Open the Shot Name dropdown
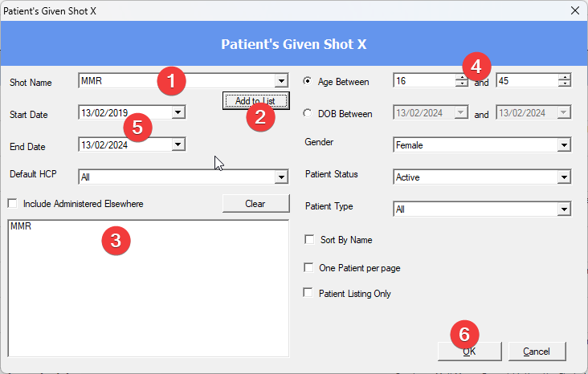 (280, 80)
